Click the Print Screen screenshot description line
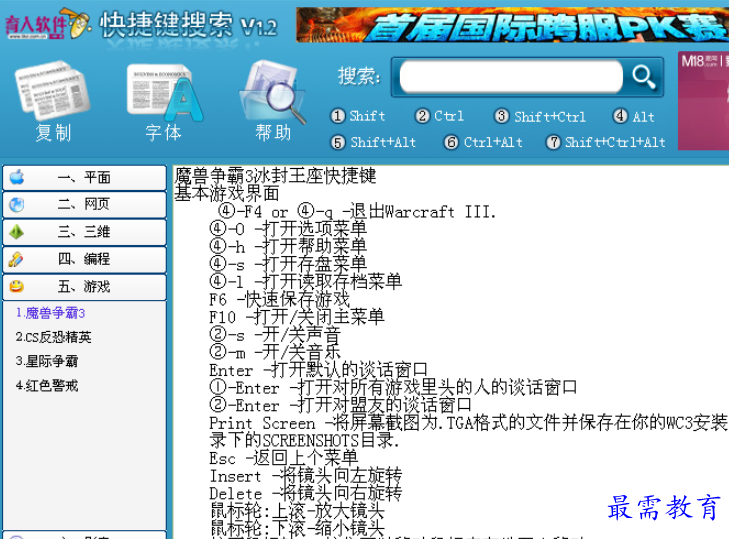 [x=468, y=423]
